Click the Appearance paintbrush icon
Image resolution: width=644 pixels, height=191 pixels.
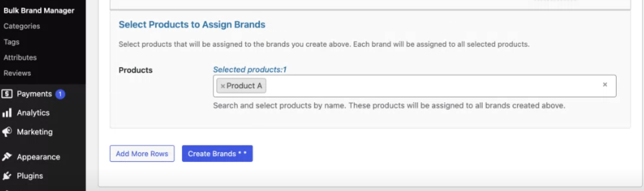(7, 157)
